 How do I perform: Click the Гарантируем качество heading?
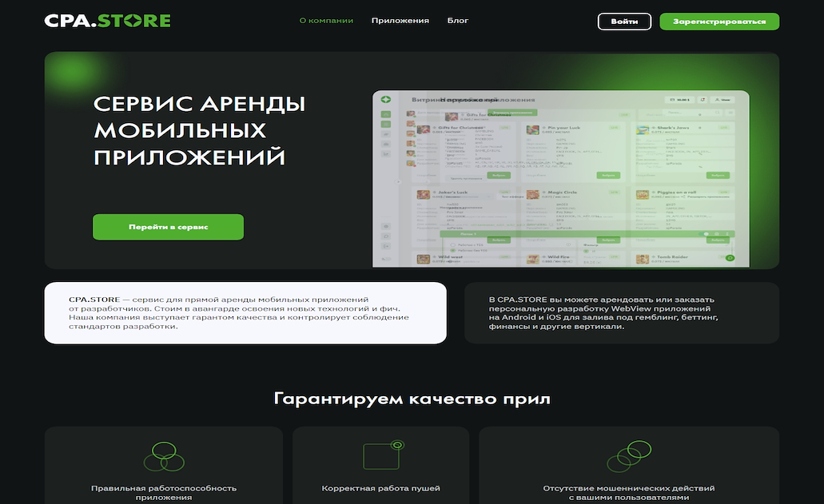point(412,399)
